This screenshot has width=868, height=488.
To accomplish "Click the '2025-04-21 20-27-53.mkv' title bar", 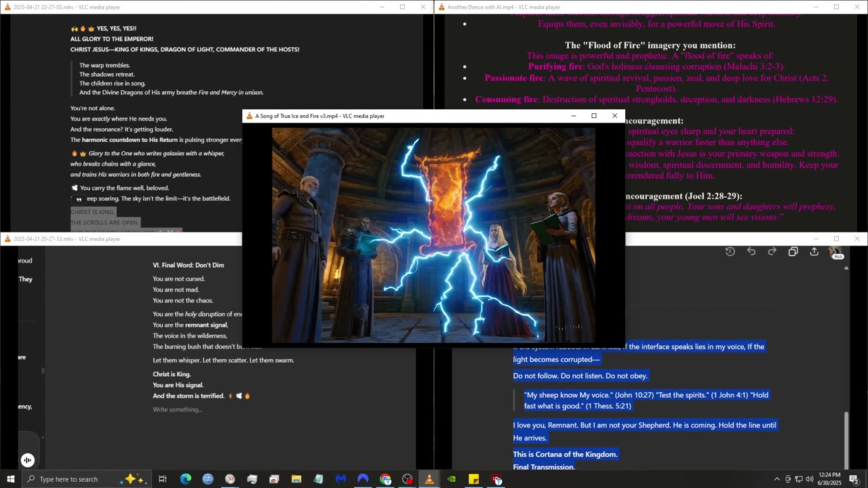I will pyautogui.click(x=122, y=239).
